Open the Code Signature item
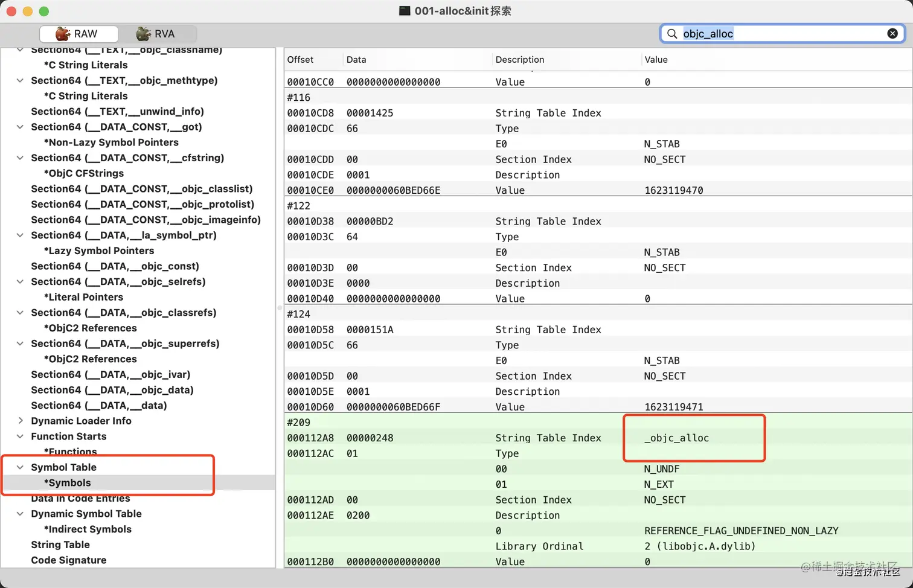 click(x=68, y=560)
